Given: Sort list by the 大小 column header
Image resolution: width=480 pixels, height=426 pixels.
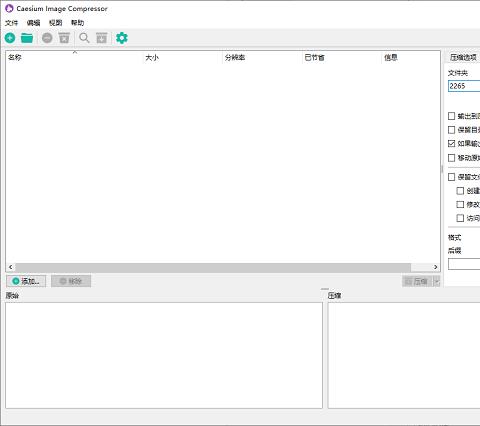Looking at the screenshot, I should (x=182, y=57).
